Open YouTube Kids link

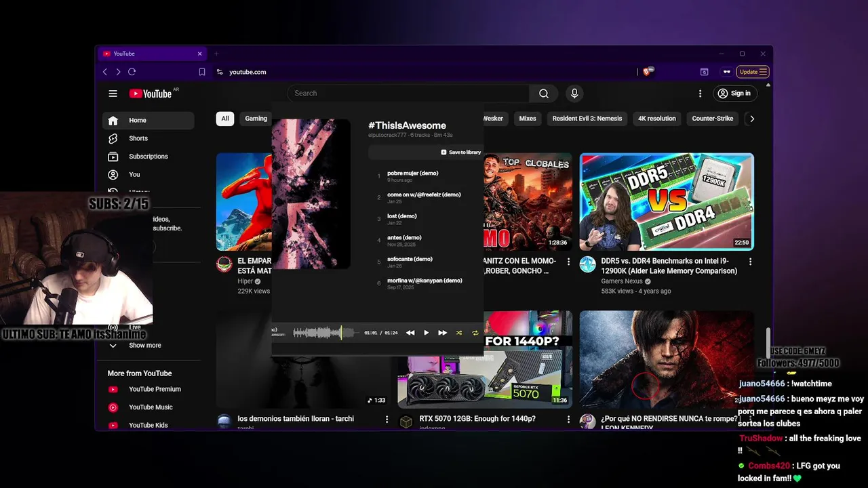[148, 426]
